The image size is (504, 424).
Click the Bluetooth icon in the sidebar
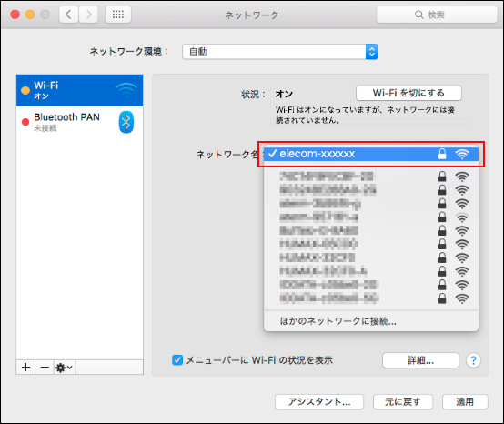click(x=126, y=122)
